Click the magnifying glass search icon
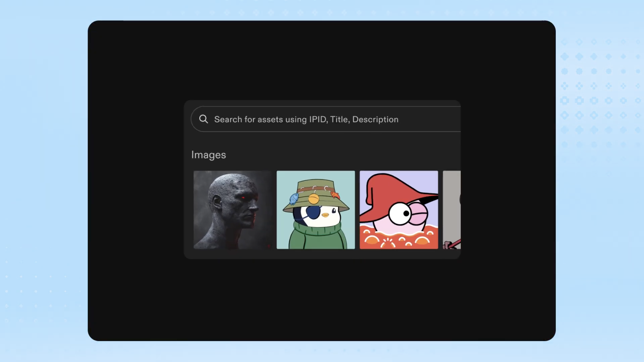 pyautogui.click(x=204, y=119)
